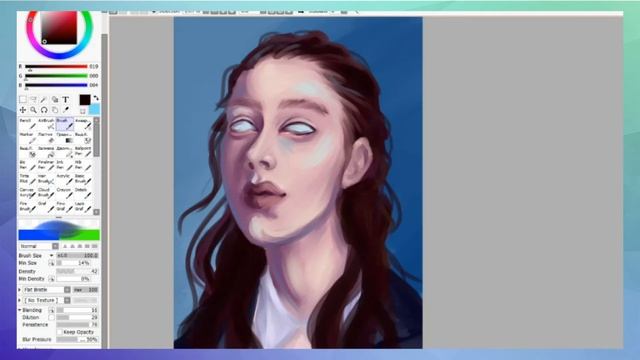Viewport: 640px width, 360px height.
Task: Select the rectangular Selection tool
Action: tap(23, 99)
